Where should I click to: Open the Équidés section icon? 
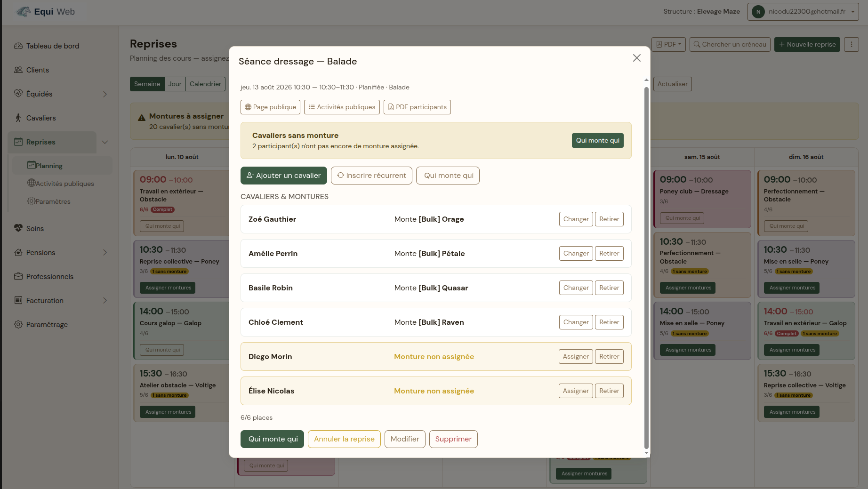[18, 94]
